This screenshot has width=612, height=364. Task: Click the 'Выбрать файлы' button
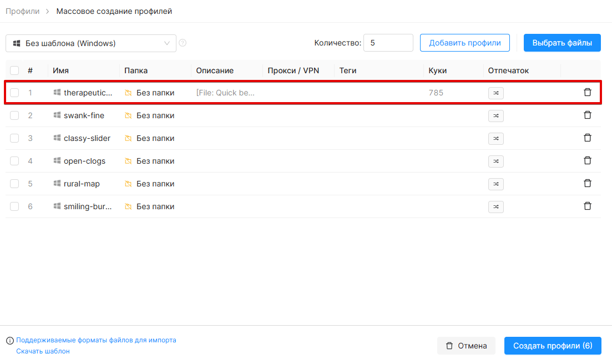(562, 43)
